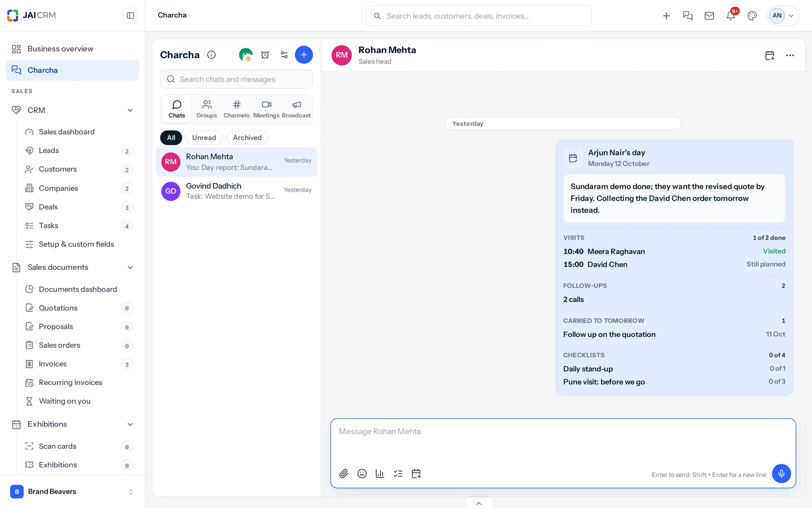Open the Sales dashboard page
The image size is (812, 508).
tap(78, 132)
